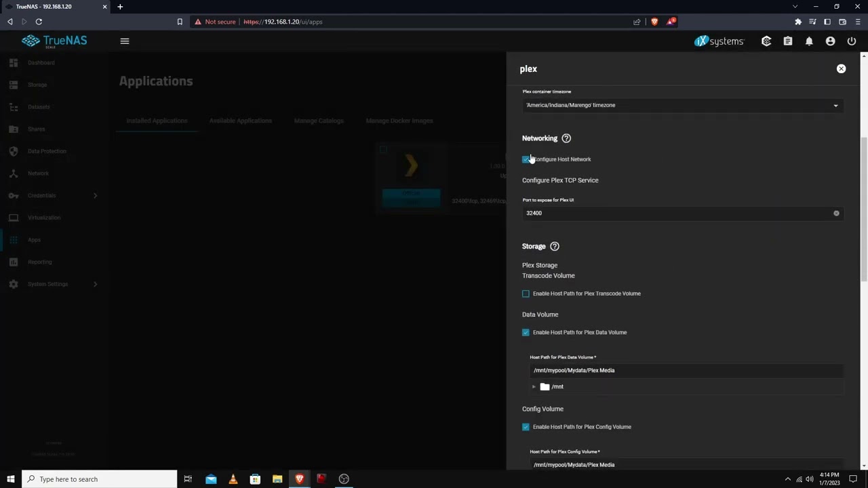Open the Plex container timezone dropdown
The width and height of the screenshot is (868, 488).
(x=682, y=105)
